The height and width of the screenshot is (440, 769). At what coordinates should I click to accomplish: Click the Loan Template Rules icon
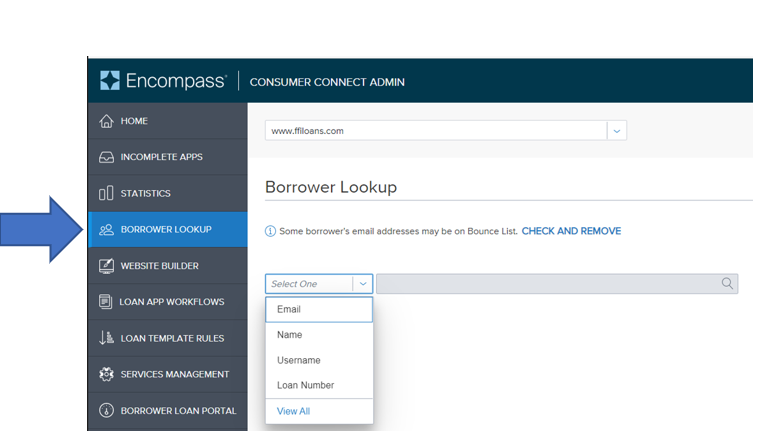(x=106, y=338)
